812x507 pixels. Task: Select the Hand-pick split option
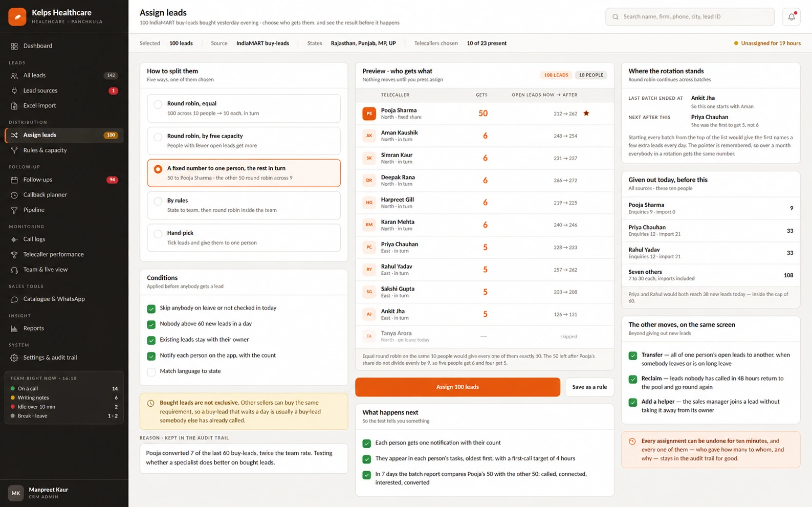pyautogui.click(x=244, y=237)
